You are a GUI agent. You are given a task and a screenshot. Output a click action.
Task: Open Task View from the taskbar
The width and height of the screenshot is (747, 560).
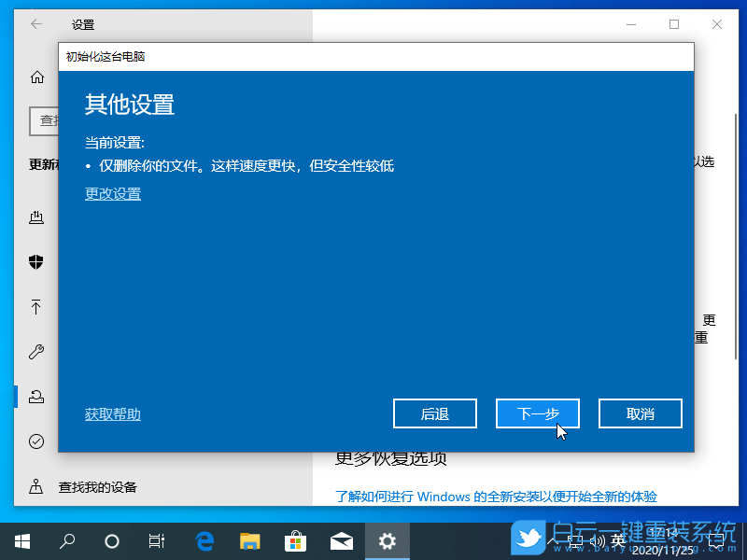156,540
